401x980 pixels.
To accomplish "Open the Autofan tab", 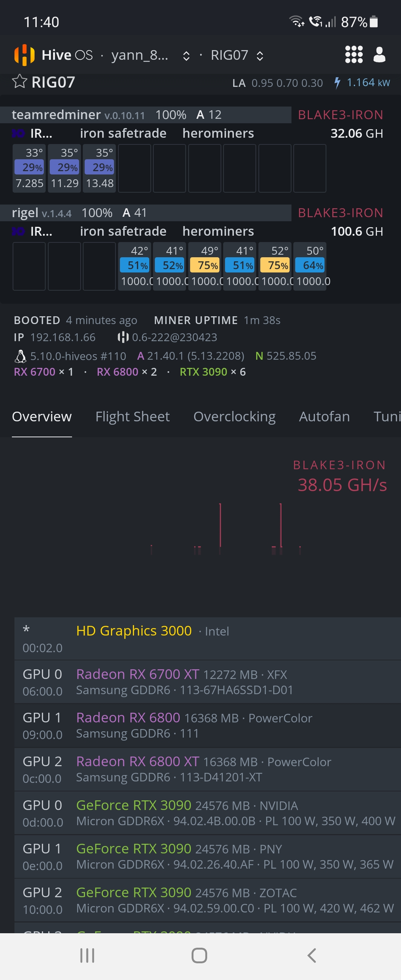I will 324,416.
